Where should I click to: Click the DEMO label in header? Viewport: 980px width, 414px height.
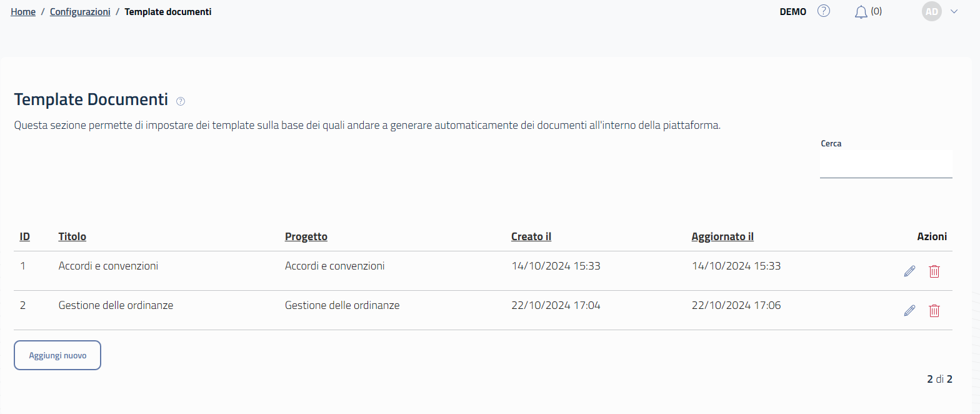(x=793, y=12)
